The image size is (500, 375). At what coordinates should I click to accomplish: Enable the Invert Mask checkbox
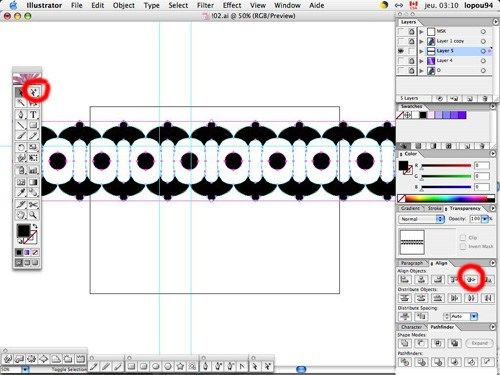pyautogui.click(x=463, y=246)
